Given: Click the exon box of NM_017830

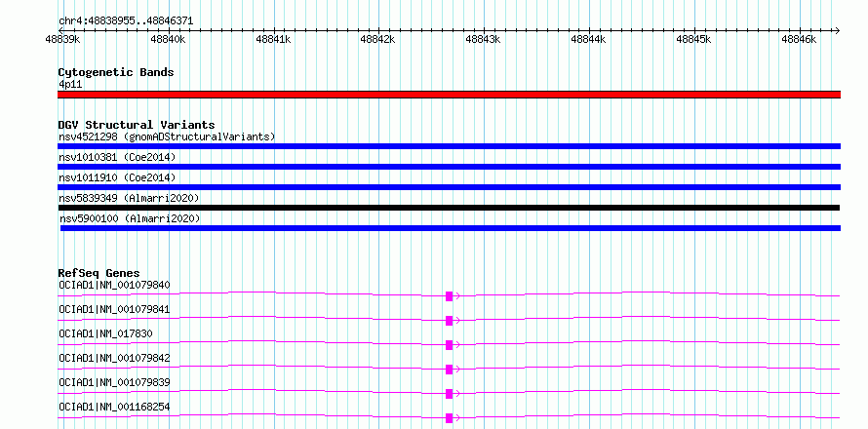Looking at the screenshot, I should tap(449, 345).
